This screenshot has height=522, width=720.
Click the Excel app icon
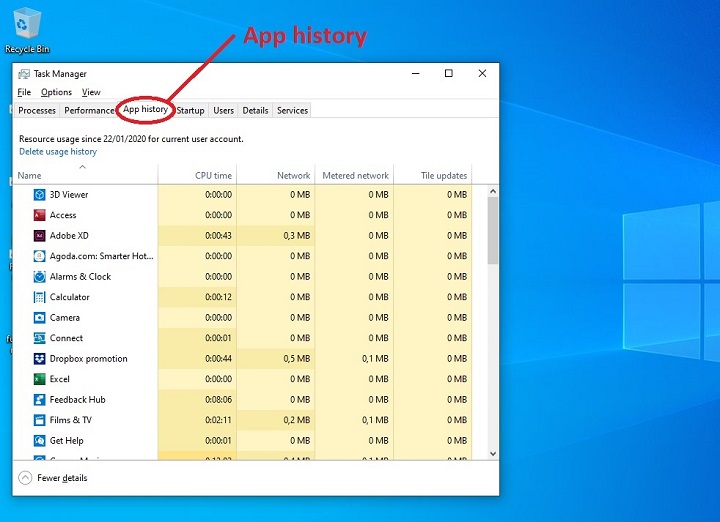coord(39,379)
